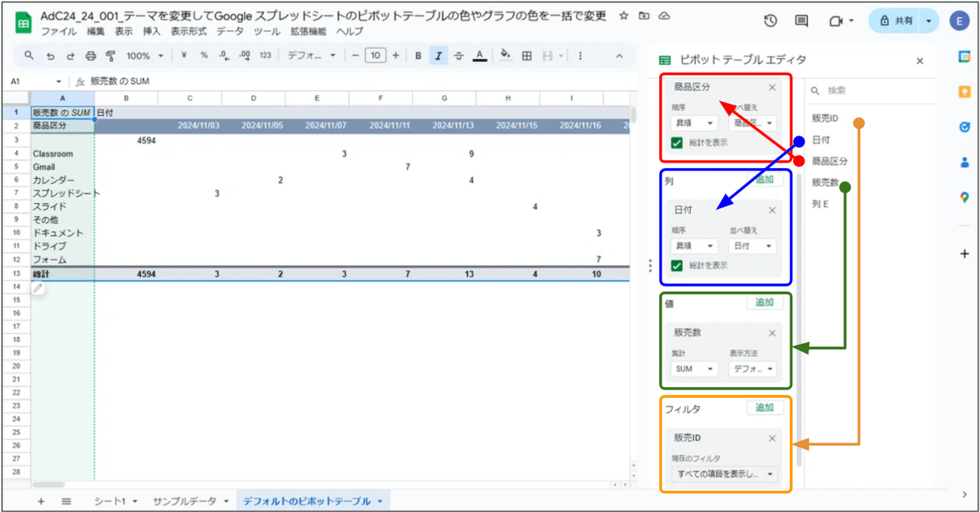Click 追加 button for 列 section
This screenshot has width=980, height=512.
click(x=764, y=180)
